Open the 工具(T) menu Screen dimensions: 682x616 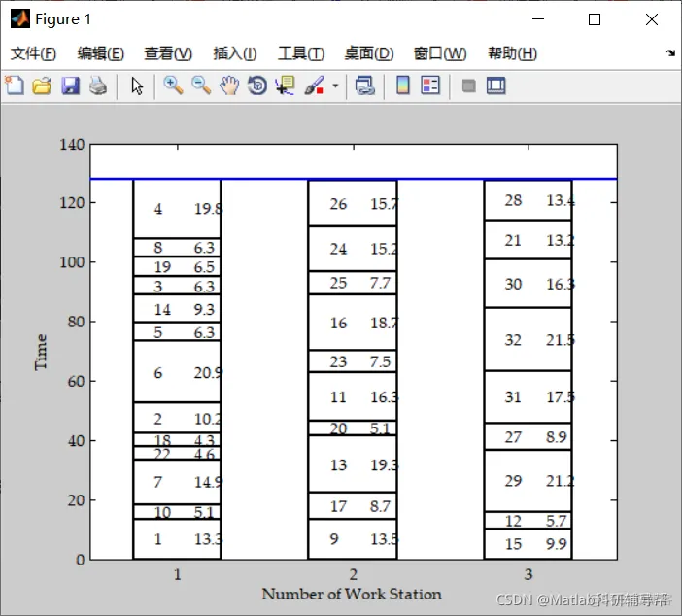coord(301,53)
